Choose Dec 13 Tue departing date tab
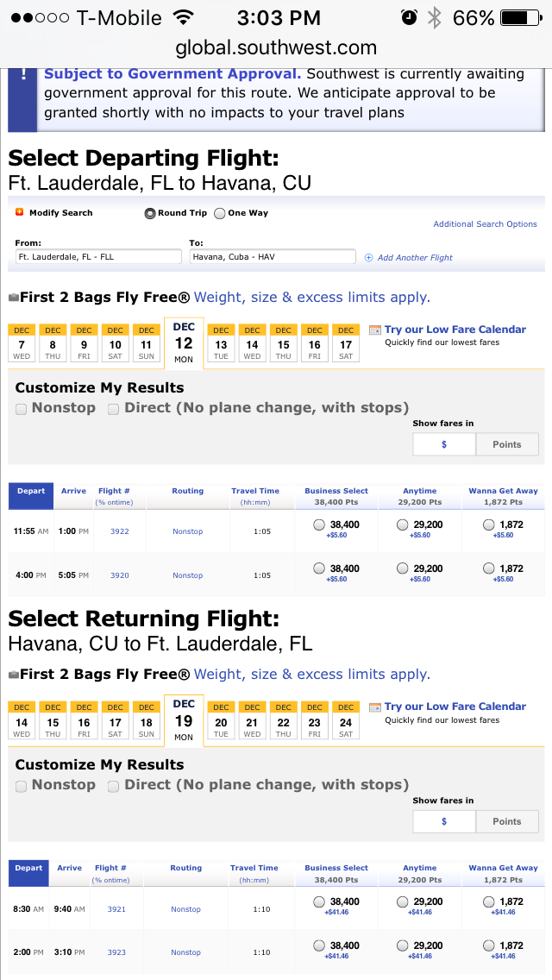 221,342
